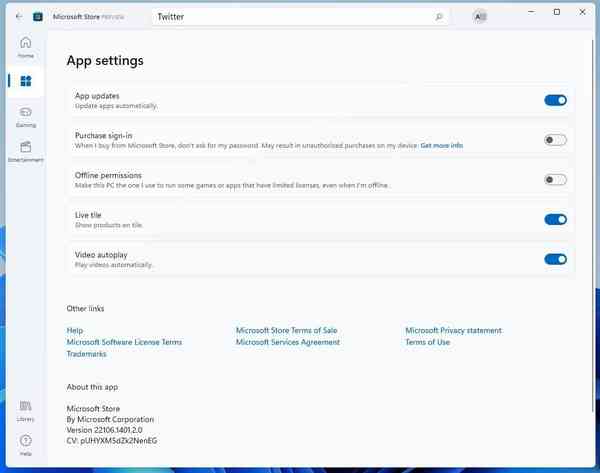This screenshot has width=600, height=473.
Task: Click the Version 22106.1401.2.0 text
Action: (104, 430)
